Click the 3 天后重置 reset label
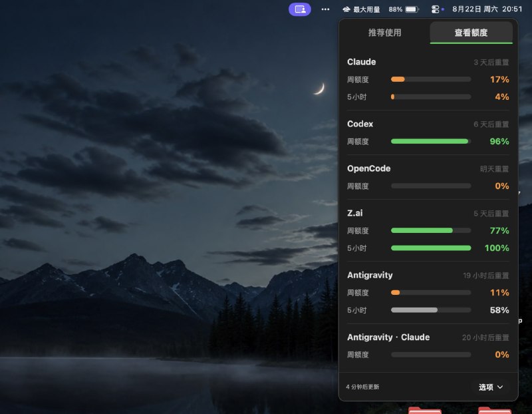This screenshot has height=414, width=532. 491,63
